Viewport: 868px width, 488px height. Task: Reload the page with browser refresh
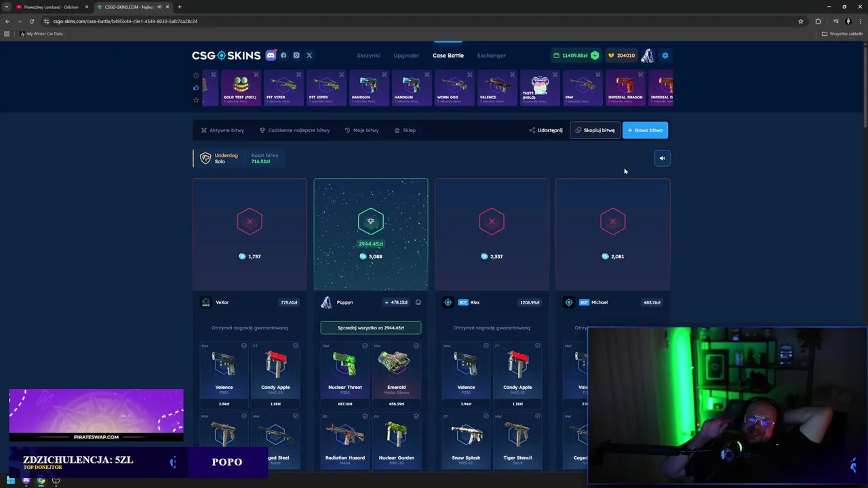pos(31,21)
